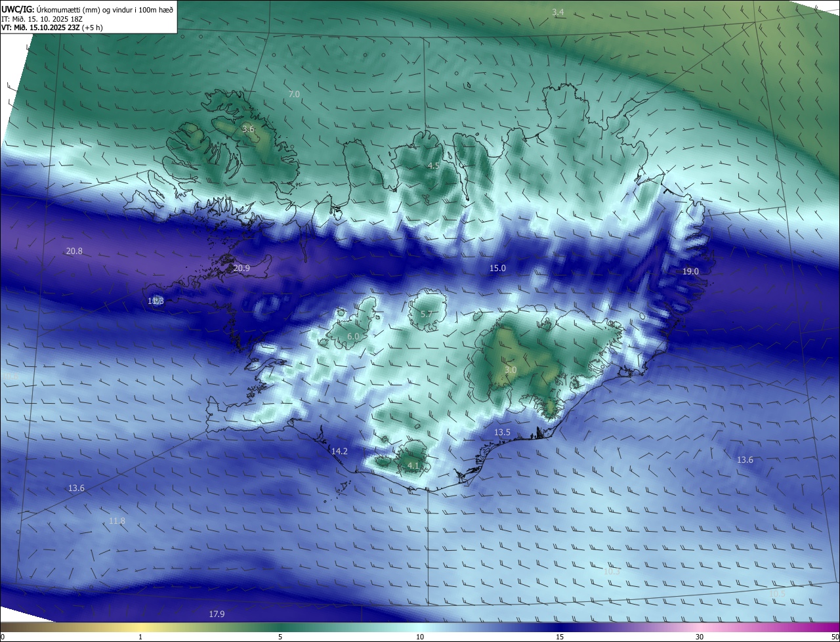
Task: Click the 10.3 value label
Action: (612, 572)
